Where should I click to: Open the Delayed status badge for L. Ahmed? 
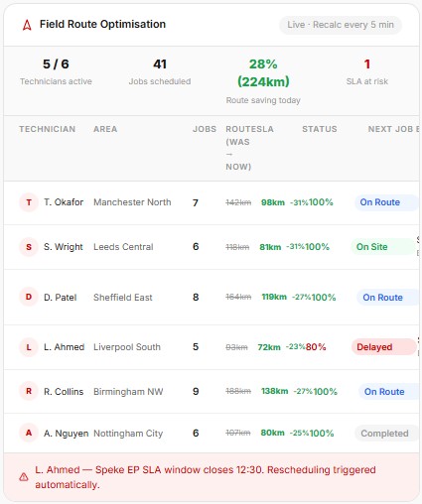(x=383, y=347)
